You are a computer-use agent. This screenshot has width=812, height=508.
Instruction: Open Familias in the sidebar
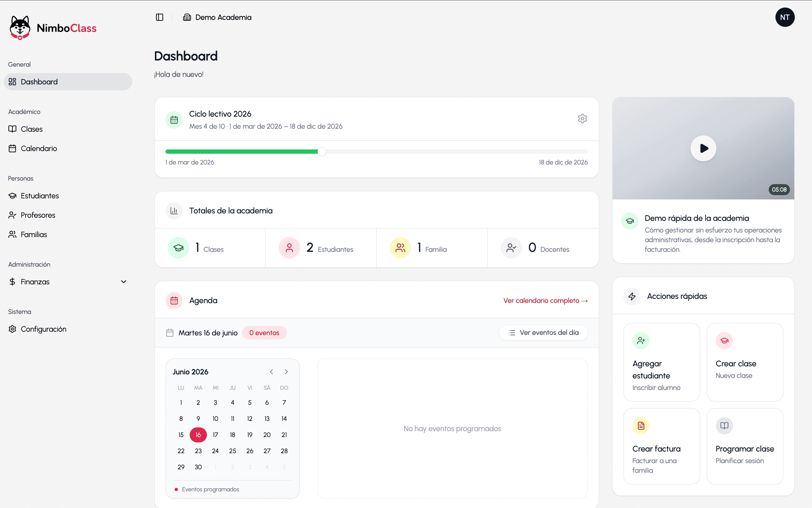(68, 234)
